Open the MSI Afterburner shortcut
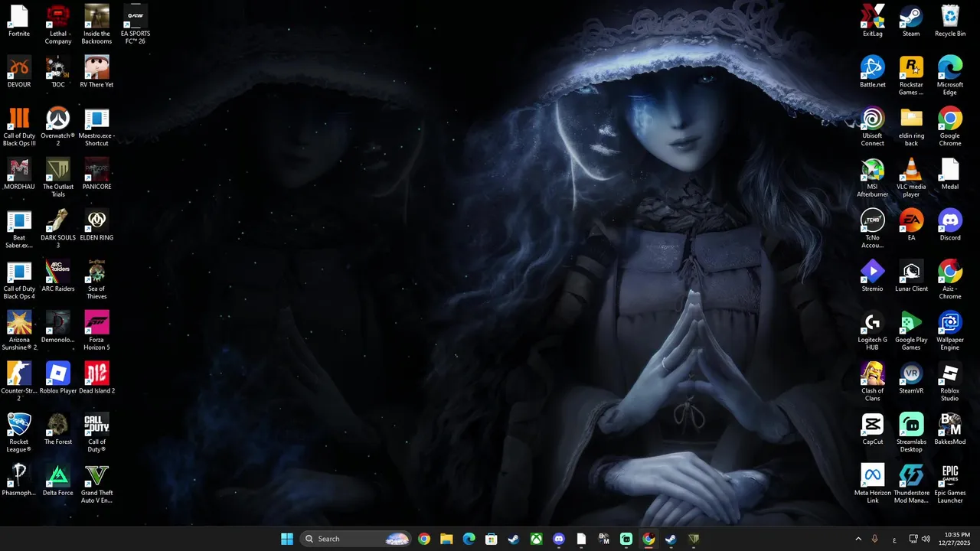 pyautogui.click(x=873, y=178)
